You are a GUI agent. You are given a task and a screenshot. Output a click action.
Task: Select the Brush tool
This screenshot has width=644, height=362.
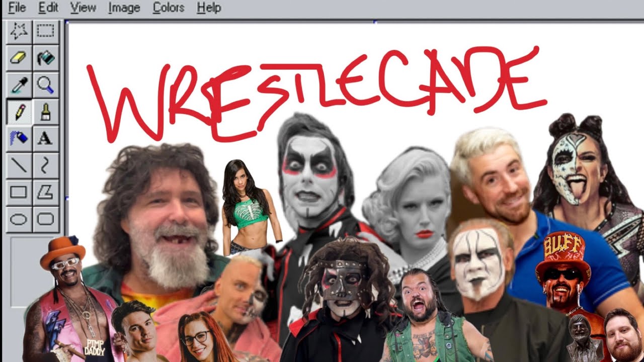46,111
